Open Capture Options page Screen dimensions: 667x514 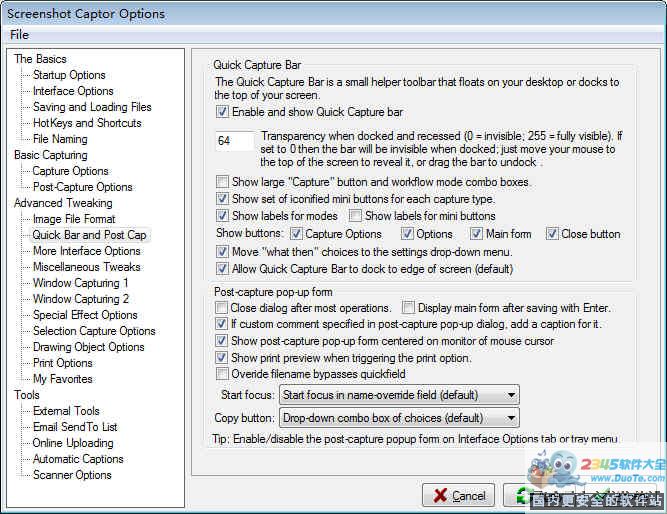click(70, 171)
